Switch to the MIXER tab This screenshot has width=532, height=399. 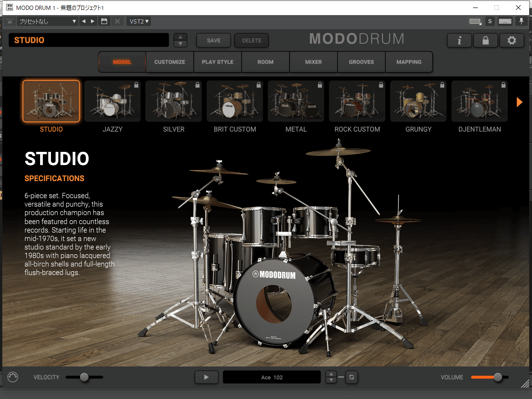point(313,62)
